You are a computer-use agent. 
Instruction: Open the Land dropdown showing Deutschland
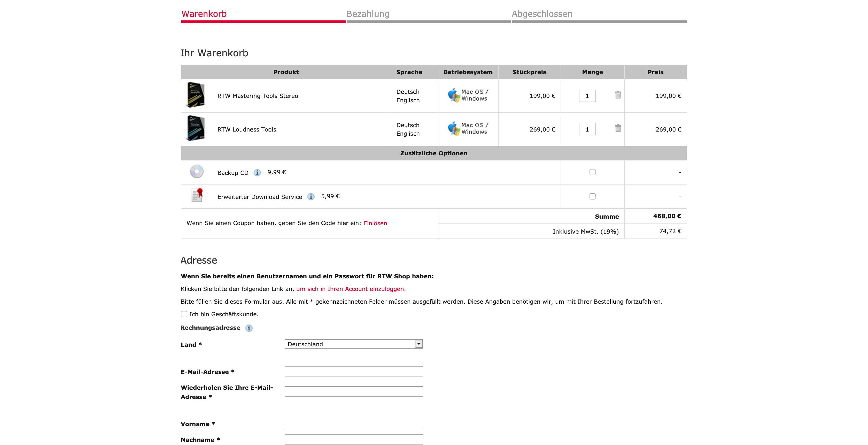pos(353,344)
